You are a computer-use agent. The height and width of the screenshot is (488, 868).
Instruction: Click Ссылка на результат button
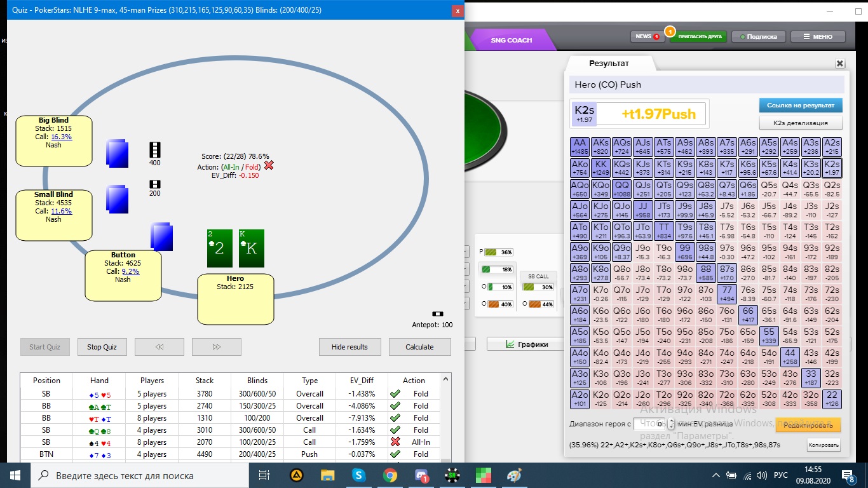point(800,105)
